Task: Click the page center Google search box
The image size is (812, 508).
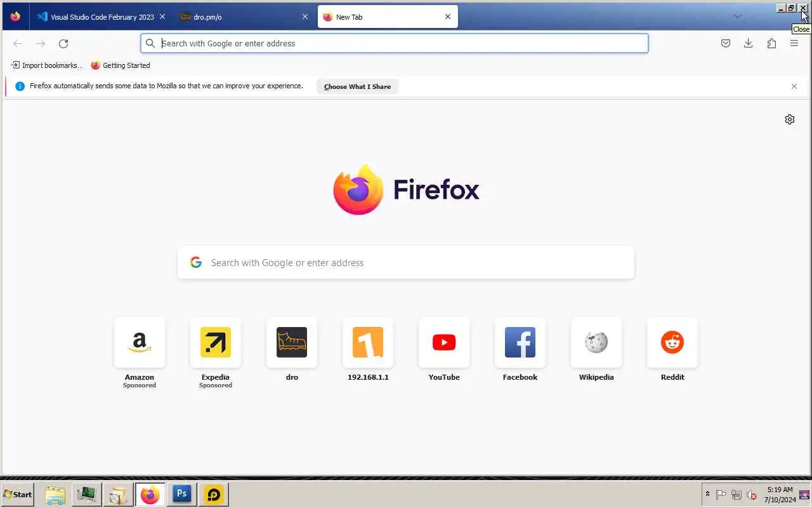Action: pyautogui.click(x=406, y=262)
